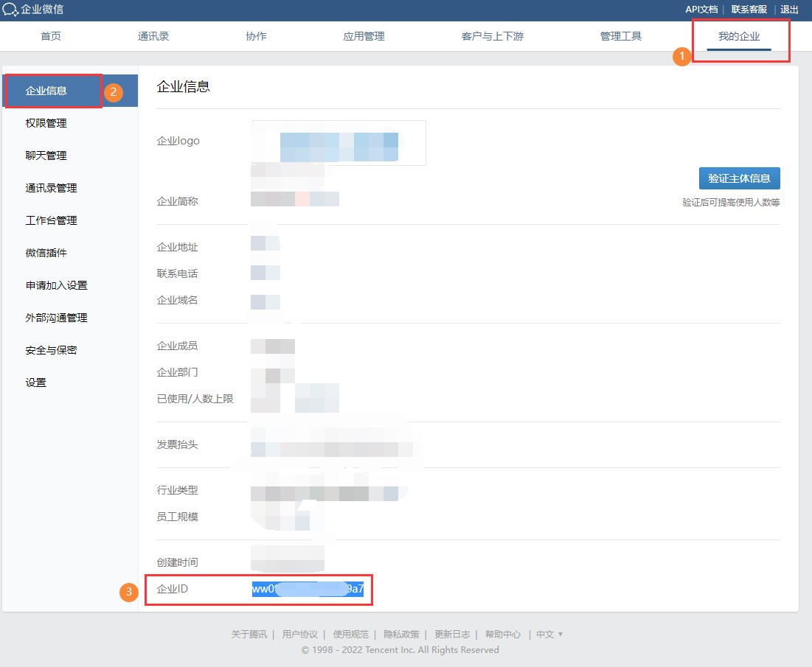Screen dimensions: 812x667
Task: Switch to the 首页 tab
Action: pos(51,36)
